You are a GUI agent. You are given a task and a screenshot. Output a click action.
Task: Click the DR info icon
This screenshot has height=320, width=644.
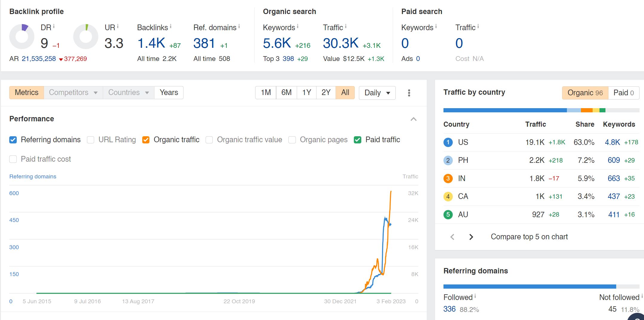pos(54,27)
